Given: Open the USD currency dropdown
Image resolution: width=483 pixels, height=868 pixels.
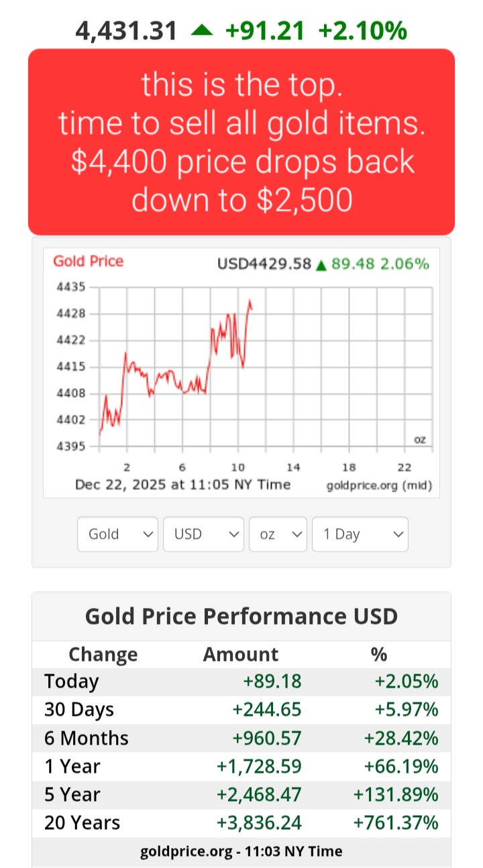Looking at the screenshot, I should pos(203,534).
